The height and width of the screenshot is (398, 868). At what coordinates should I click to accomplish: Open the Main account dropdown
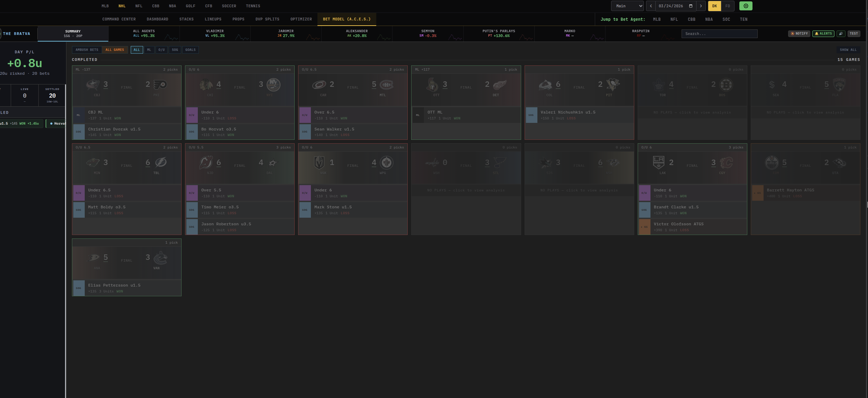click(627, 6)
